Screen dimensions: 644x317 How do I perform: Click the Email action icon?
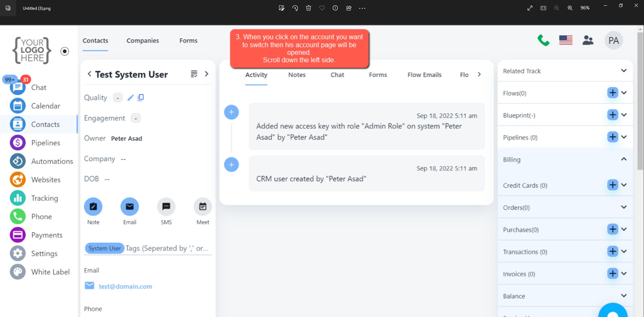[129, 207]
